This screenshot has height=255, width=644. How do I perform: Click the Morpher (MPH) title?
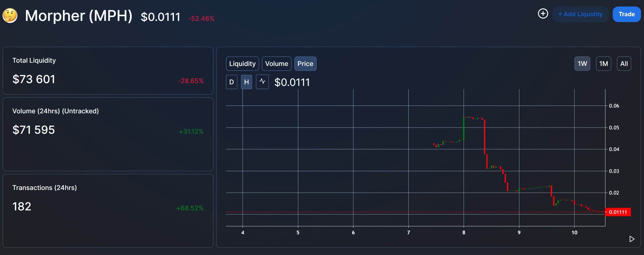[x=79, y=16]
